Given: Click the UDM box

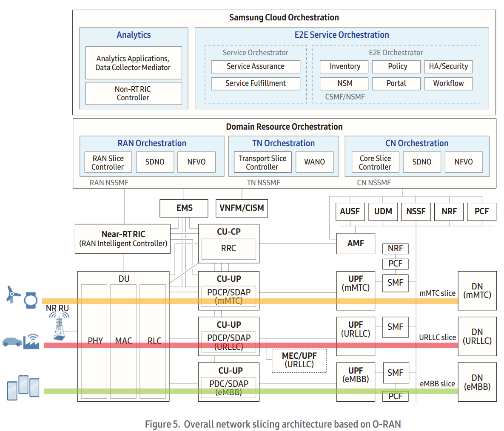Looking at the screenshot, I should tap(383, 212).
